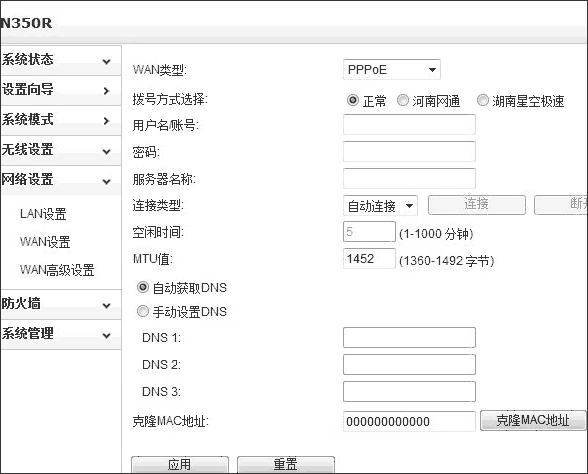Open the WAN类型 PPPoE dropdown

(392, 70)
